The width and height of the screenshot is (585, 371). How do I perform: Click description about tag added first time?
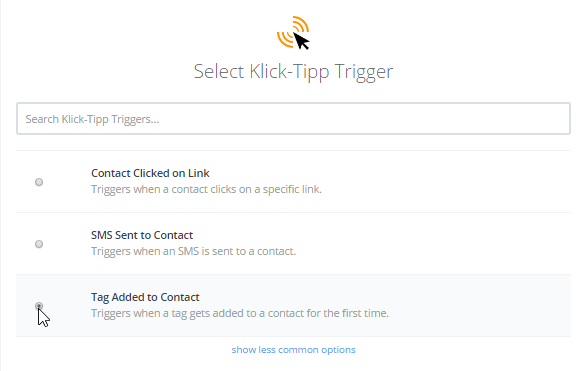(240, 313)
